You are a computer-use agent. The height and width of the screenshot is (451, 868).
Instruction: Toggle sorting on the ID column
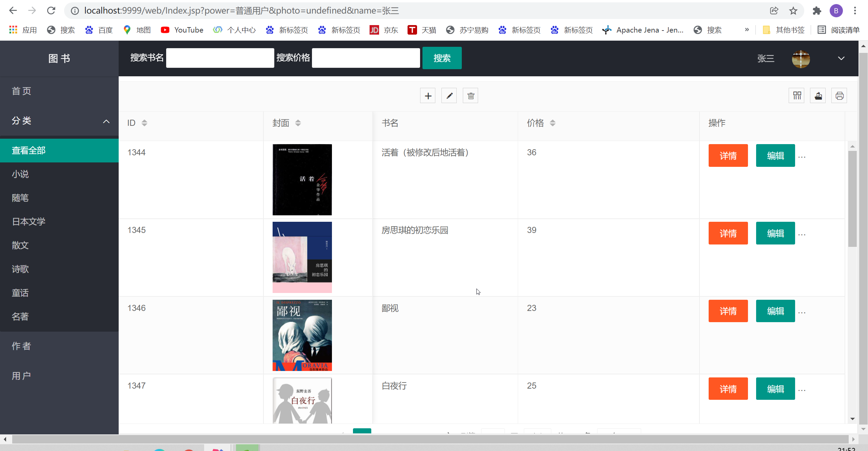tap(144, 123)
